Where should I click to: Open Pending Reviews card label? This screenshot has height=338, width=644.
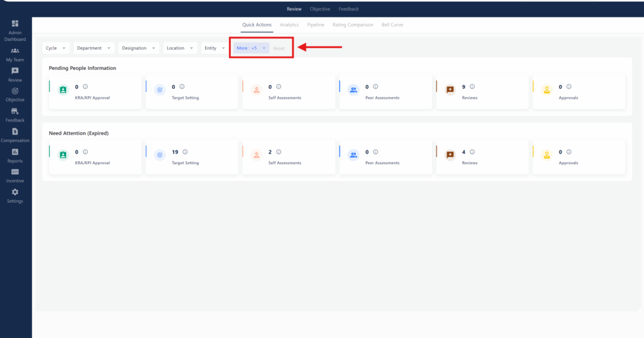pyautogui.click(x=469, y=98)
